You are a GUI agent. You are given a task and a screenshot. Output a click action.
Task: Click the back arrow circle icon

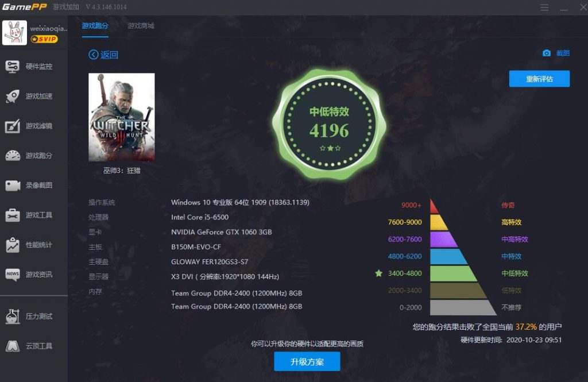click(x=94, y=55)
